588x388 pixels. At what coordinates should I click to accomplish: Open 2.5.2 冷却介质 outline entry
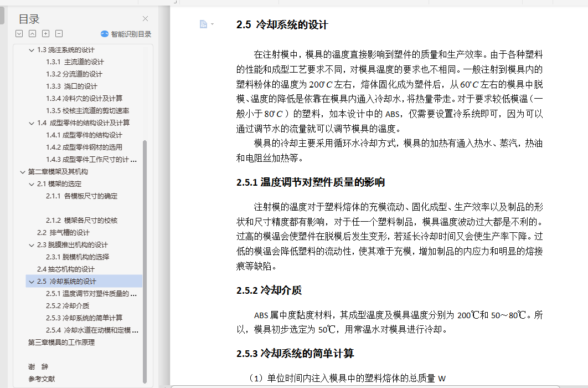pos(68,306)
